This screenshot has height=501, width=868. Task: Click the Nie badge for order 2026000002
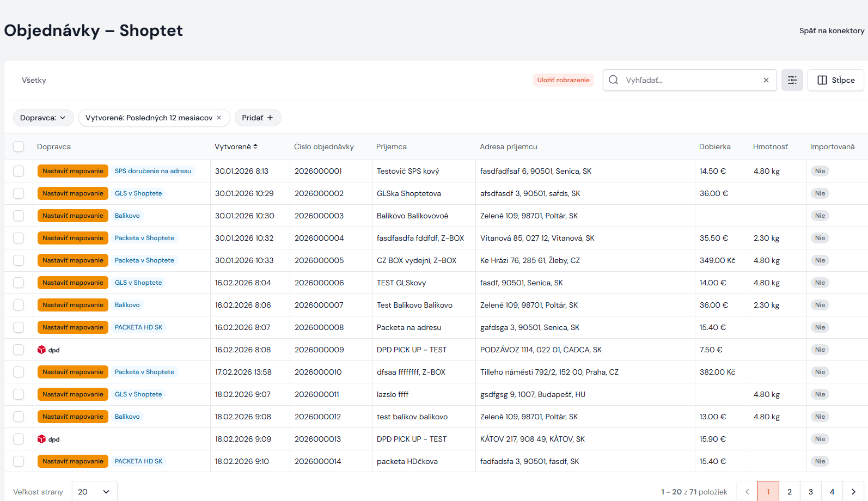(x=820, y=193)
